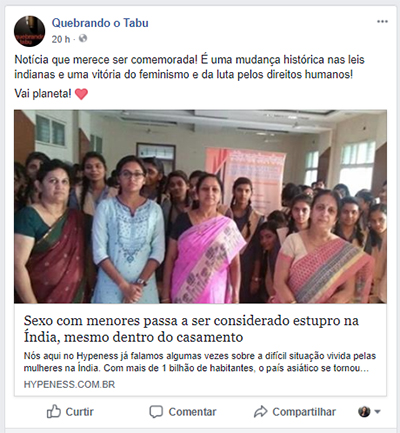Select the Comentar button text
Viewport: 400px width, 433px height.
[x=192, y=412]
